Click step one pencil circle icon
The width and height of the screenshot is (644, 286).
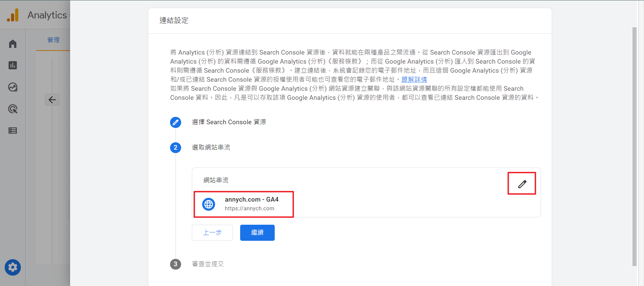pyautogui.click(x=175, y=122)
